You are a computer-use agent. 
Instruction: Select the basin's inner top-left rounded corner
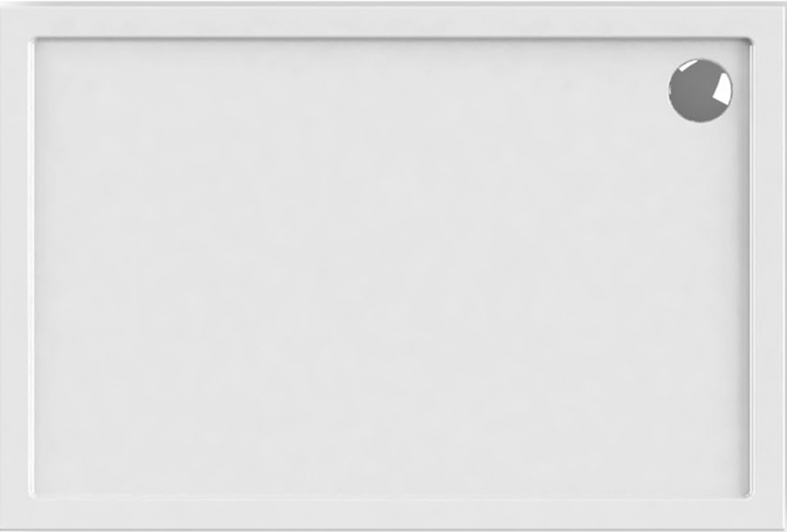coord(34,42)
